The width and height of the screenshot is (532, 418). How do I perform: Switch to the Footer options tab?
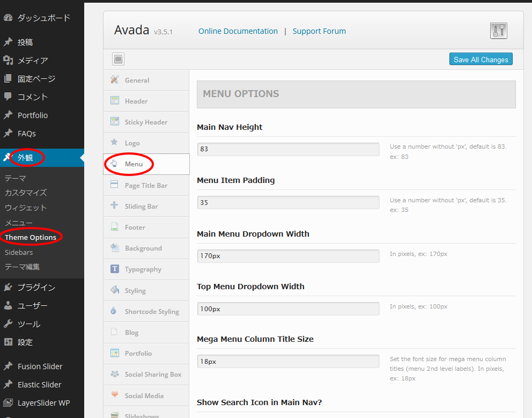pos(135,228)
